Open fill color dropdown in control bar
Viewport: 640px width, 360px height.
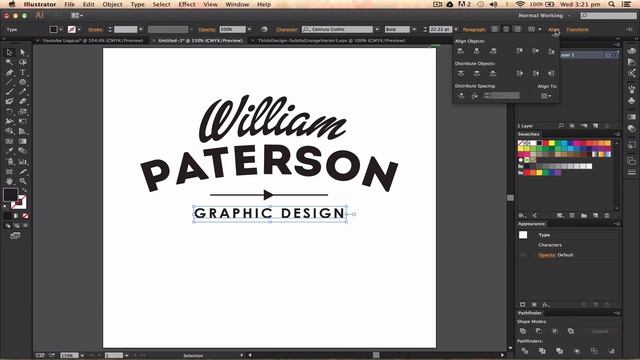coord(61,29)
